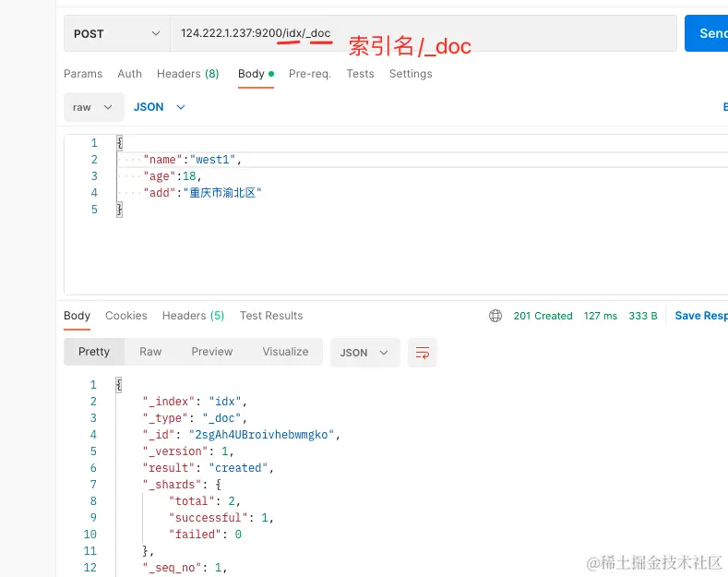Click the "total": 2 response line
Viewport: 728px width, 577px height.
click(x=205, y=501)
